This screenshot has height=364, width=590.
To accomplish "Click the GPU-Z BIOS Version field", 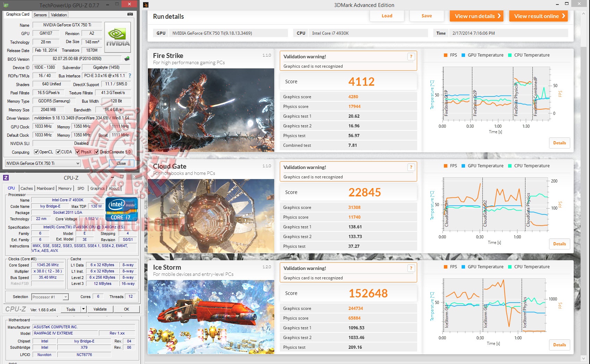I will click(x=77, y=59).
